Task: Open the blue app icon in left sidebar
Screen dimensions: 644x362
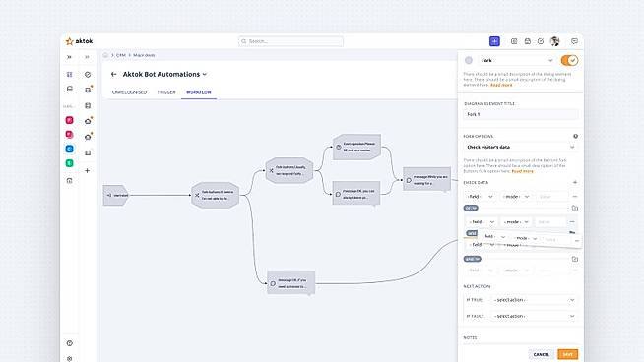Action: [69, 149]
